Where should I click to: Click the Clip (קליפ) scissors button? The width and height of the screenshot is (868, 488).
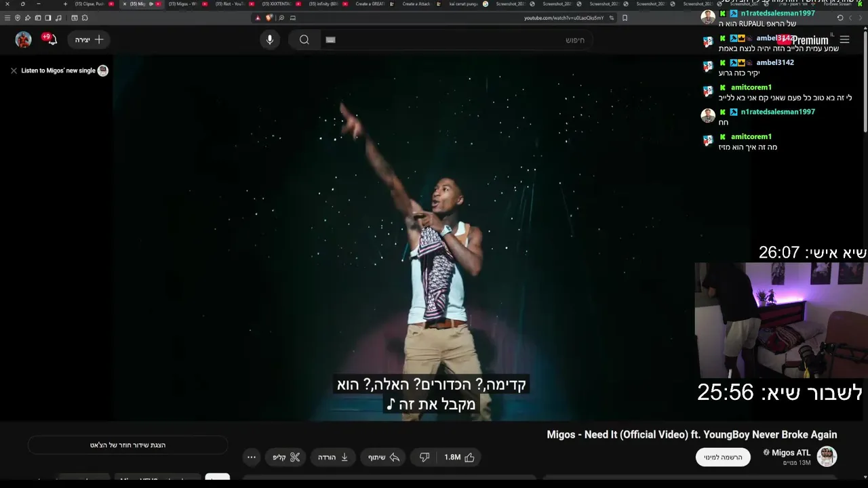coord(286,457)
